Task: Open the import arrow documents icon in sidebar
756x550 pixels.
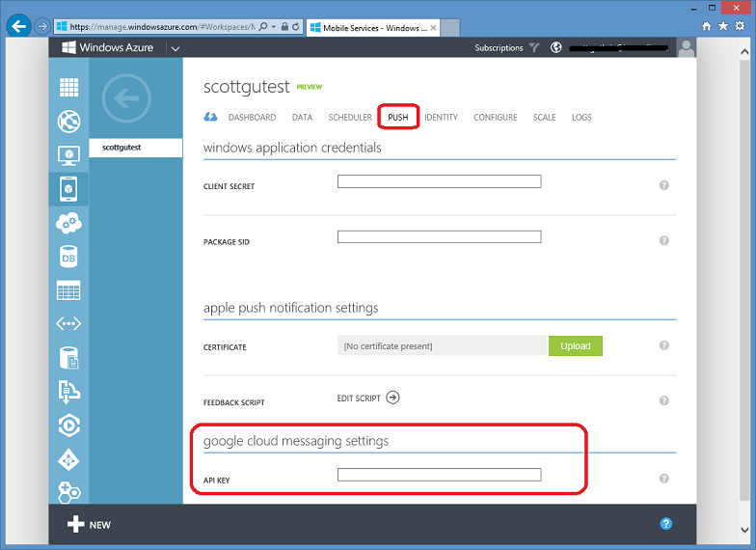Action: tap(68, 392)
